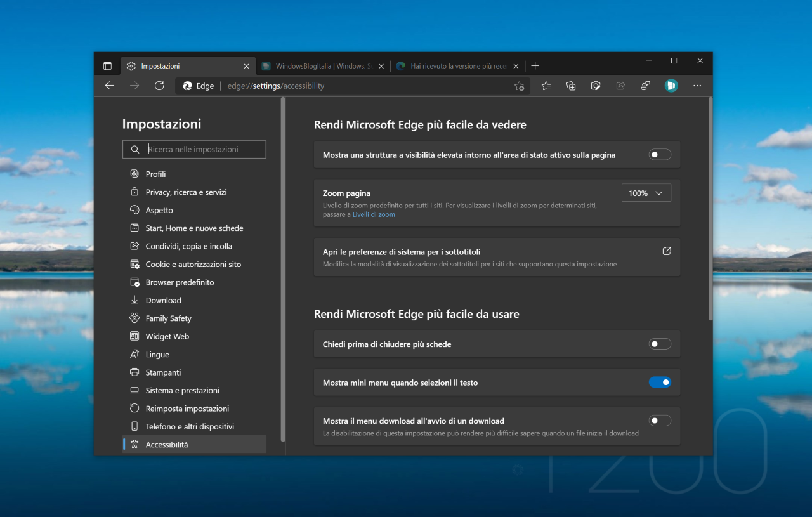The height and width of the screenshot is (517, 812).
Task: Click the Zoom pagina label
Action: tap(346, 193)
